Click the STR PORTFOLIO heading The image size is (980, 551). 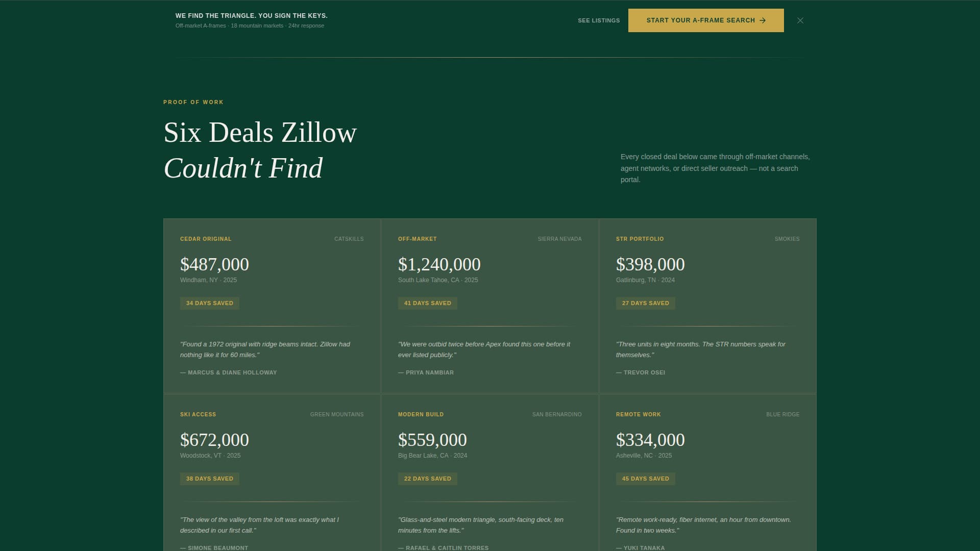(640, 239)
